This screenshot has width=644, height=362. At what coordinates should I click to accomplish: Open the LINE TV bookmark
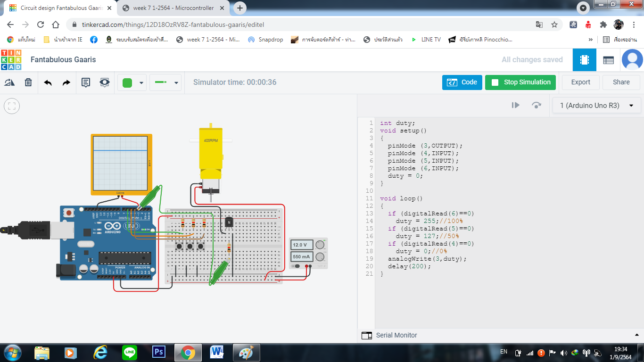point(426,40)
